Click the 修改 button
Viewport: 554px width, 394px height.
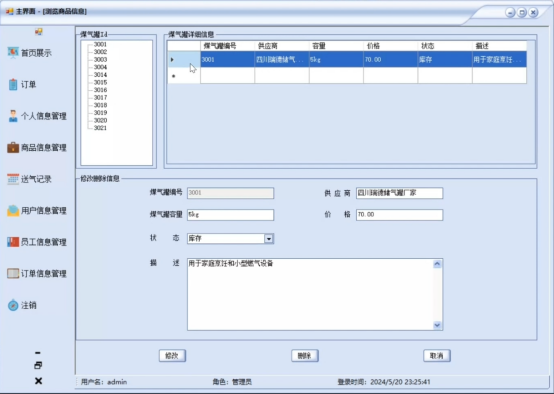click(172, 356)
